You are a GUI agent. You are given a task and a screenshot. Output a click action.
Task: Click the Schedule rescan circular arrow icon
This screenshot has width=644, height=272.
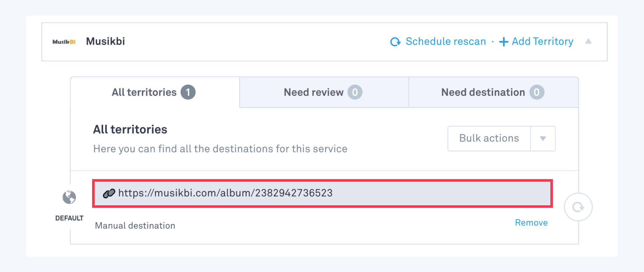pos(395,42)
